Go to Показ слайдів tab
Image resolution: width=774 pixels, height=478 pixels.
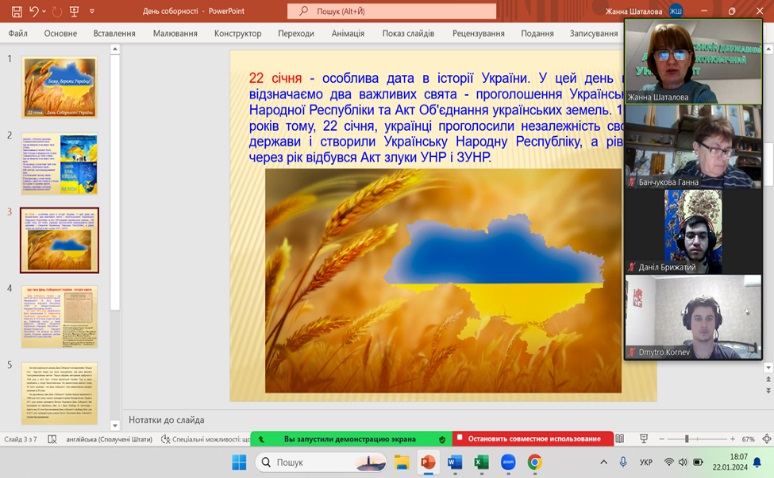(x=408, y=33)
